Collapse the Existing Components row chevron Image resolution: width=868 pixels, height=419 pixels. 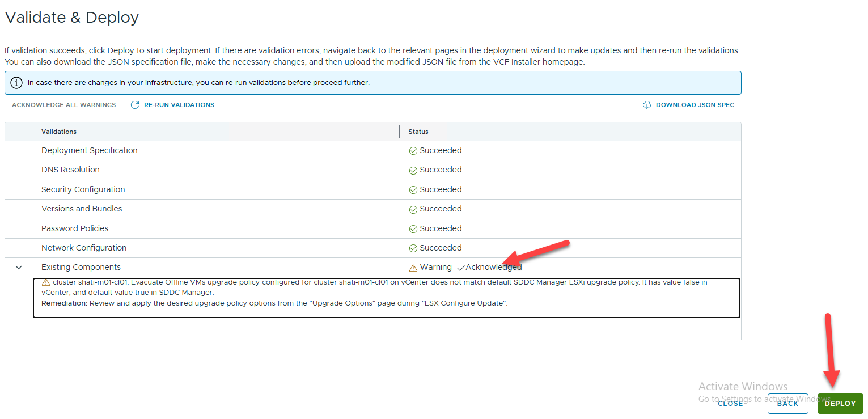tap(19, 268)
